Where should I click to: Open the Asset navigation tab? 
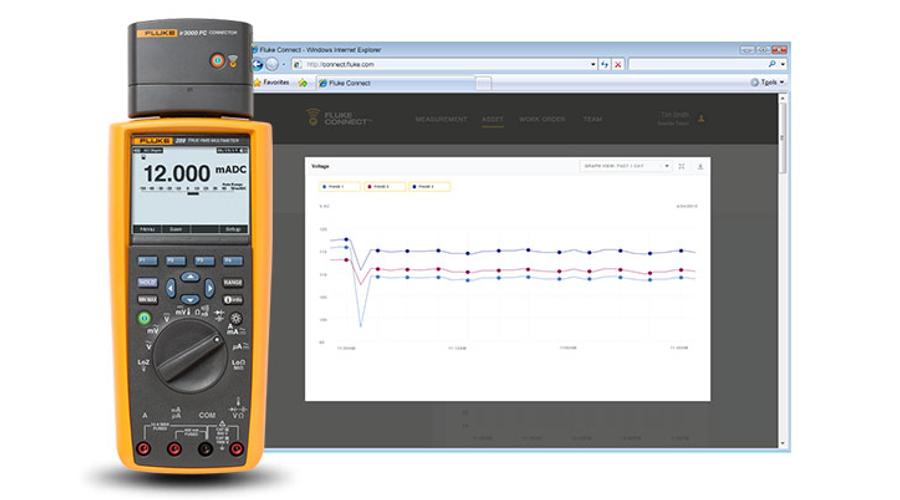(492, 119)
